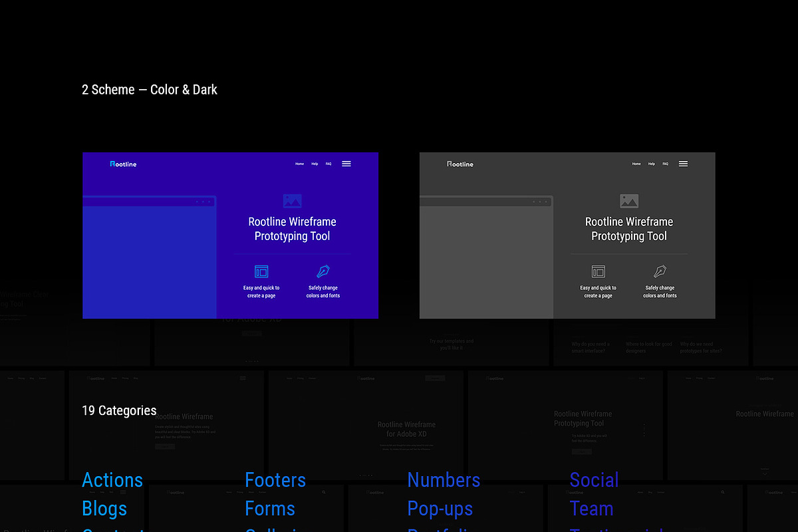Click the empty browser preview panel in blue mockup
Image resolution: width=798 pixels, height=532 pixels.
pos(149,262)
